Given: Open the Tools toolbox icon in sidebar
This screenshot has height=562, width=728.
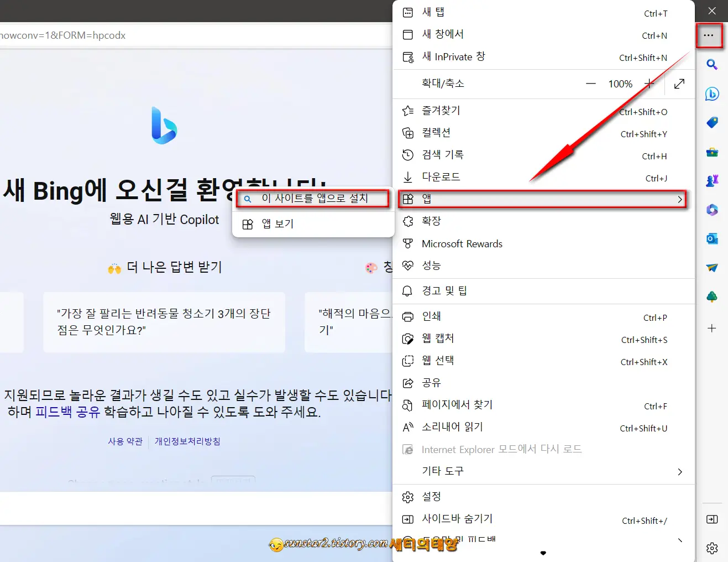Looking at the screenshot, I should tap(712, 152).
